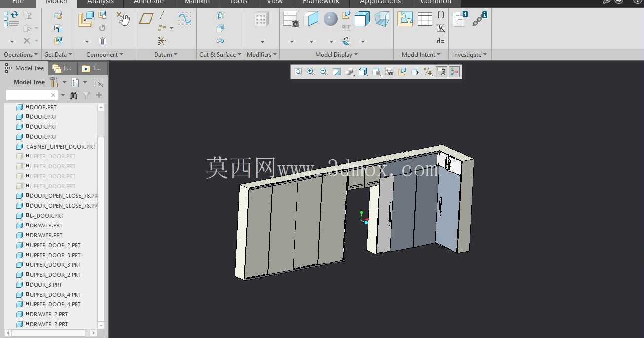Click the Section icon in Model Display
Viewport: 644px width, 338px height.
pos(311,19)
